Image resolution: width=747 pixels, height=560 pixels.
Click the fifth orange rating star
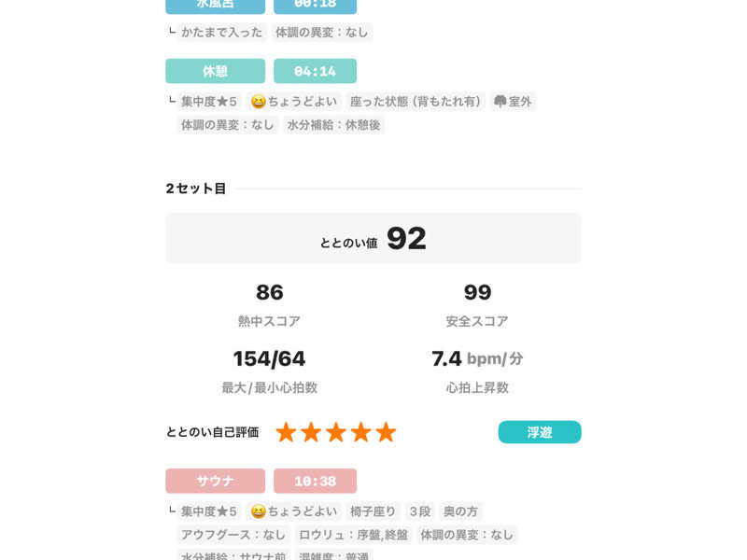(386, 432)
